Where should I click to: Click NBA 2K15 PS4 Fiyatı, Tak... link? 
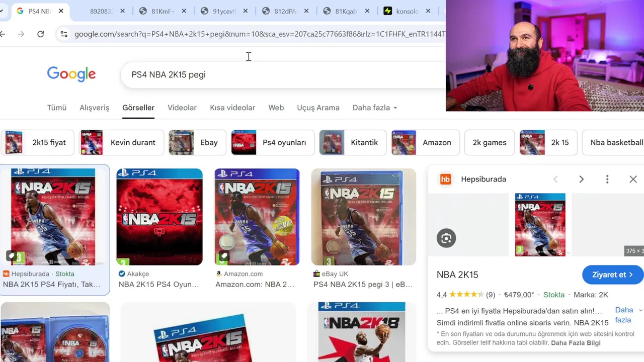[52, 285]
